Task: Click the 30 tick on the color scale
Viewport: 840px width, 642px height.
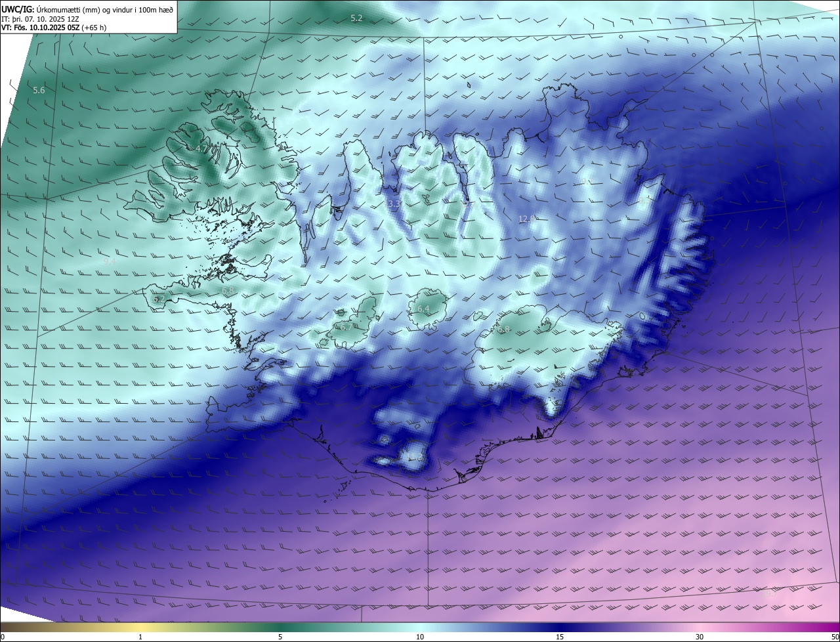Action: coord(700,637)
